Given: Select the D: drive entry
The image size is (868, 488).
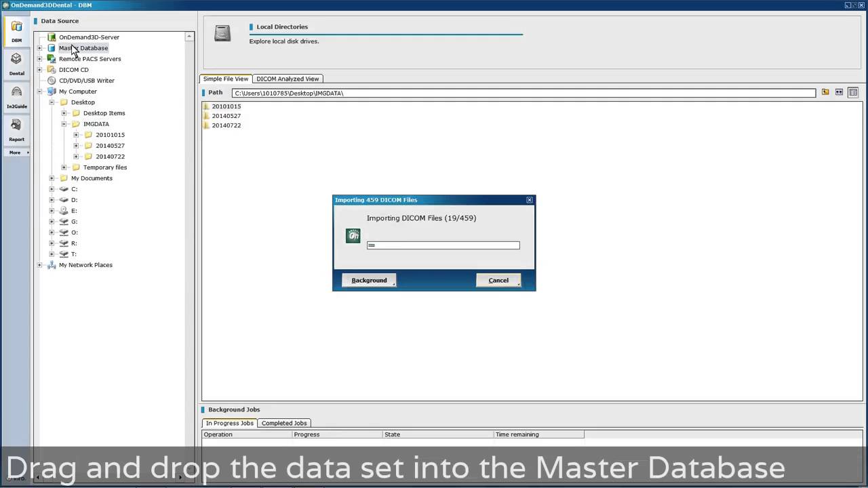Looking at the screenshot, I should [74, 200].
